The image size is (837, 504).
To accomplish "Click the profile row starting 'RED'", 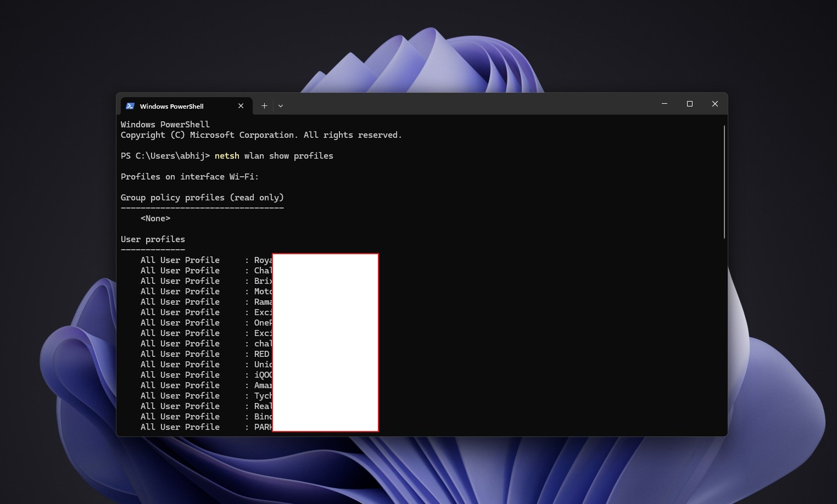I will click(205, 354).
